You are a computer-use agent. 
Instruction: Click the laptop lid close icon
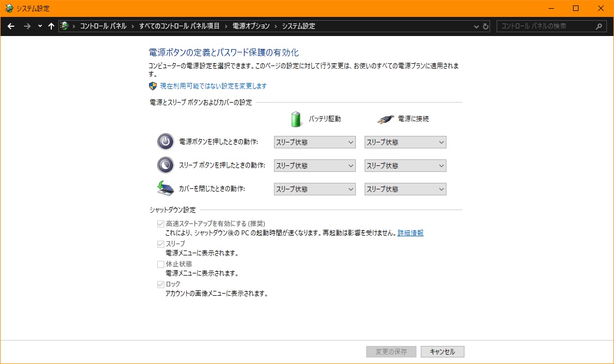(165, 188)
